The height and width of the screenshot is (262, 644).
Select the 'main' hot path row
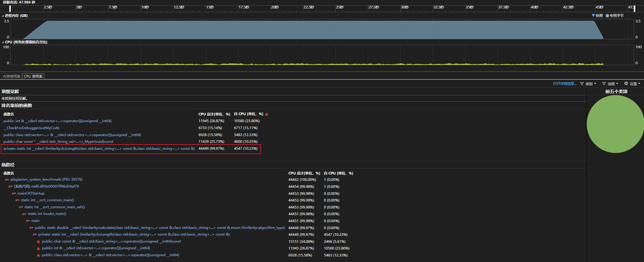pyautogui.click(x=35, y=221)
